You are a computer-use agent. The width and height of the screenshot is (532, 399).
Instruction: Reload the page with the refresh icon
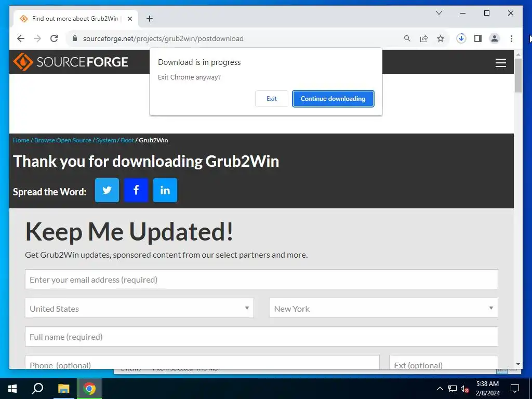(x=54, y=38)
